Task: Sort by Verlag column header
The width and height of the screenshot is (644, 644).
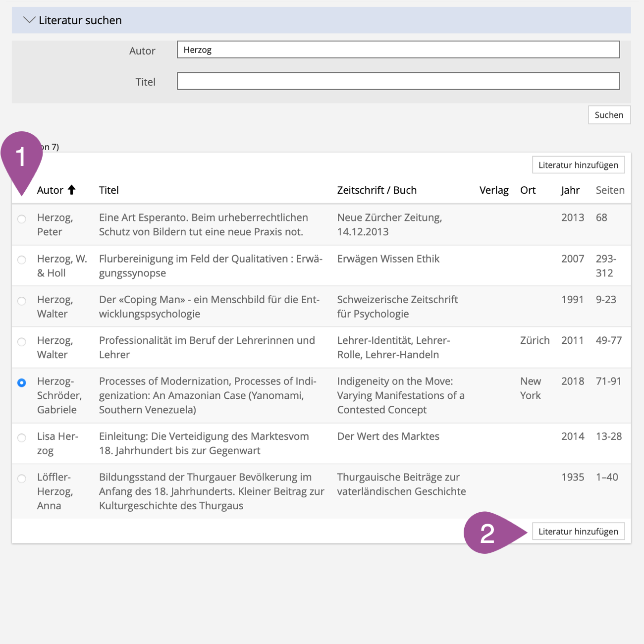Action: (493, 190)
